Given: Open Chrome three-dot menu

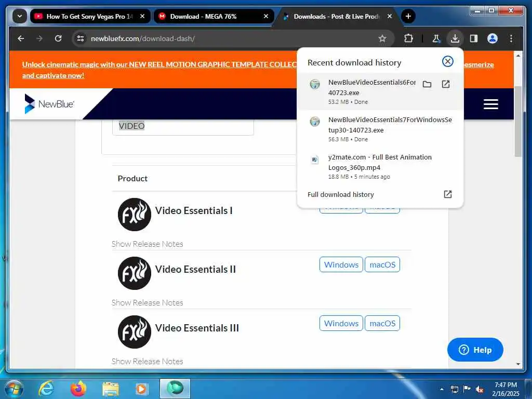Looking at the screenshot, I should pyautogui.click(x=511, y=38).
